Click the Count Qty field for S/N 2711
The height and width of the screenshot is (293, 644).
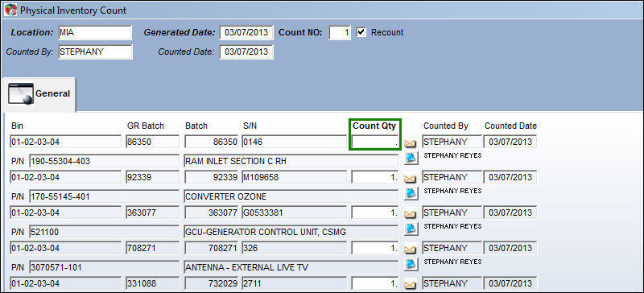(375, 283)
